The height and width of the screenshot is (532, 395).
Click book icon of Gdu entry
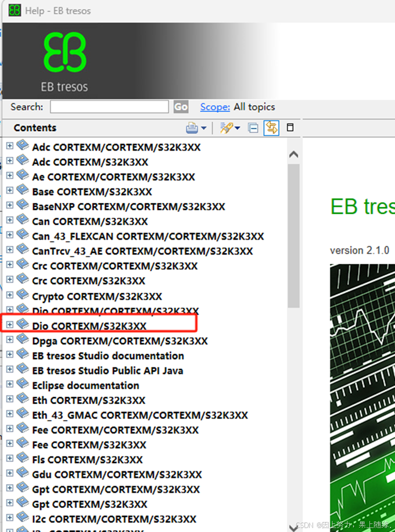(23, 472)
